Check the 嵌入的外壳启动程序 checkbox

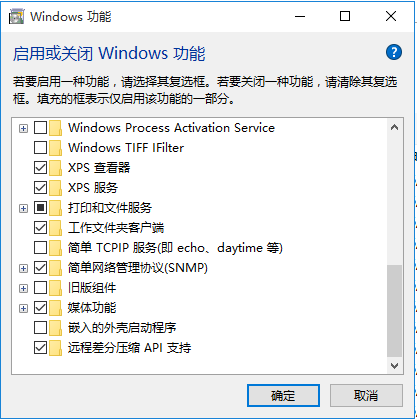[40, 328]
